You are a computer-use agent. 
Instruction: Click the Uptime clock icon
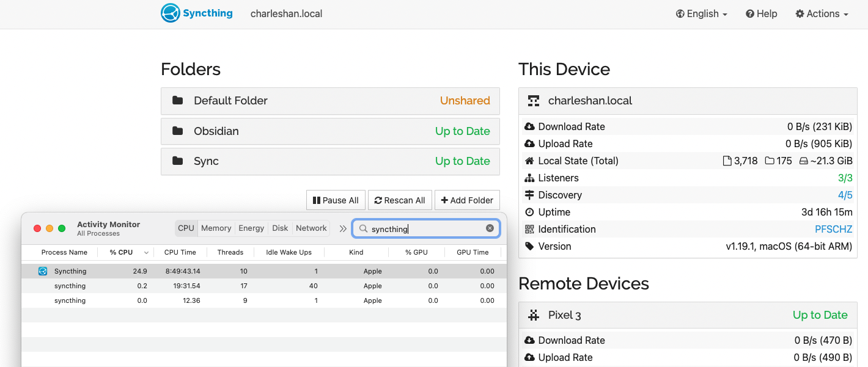coord(529,213)
